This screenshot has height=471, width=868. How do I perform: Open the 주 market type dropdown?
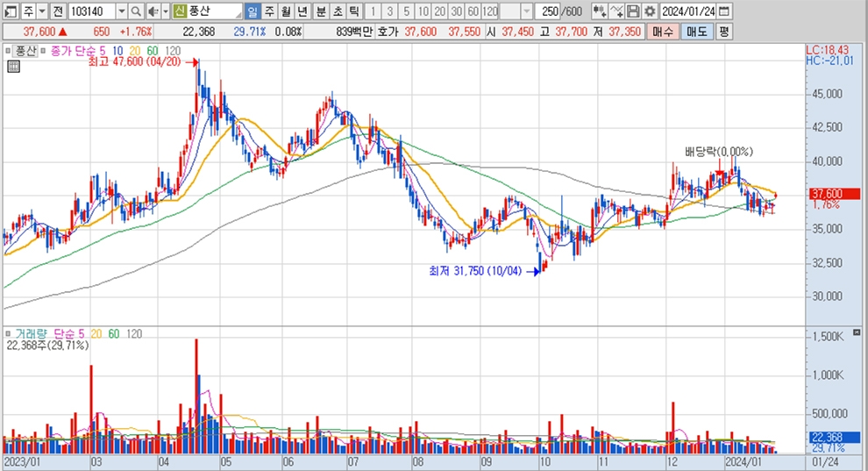[41, 11]
